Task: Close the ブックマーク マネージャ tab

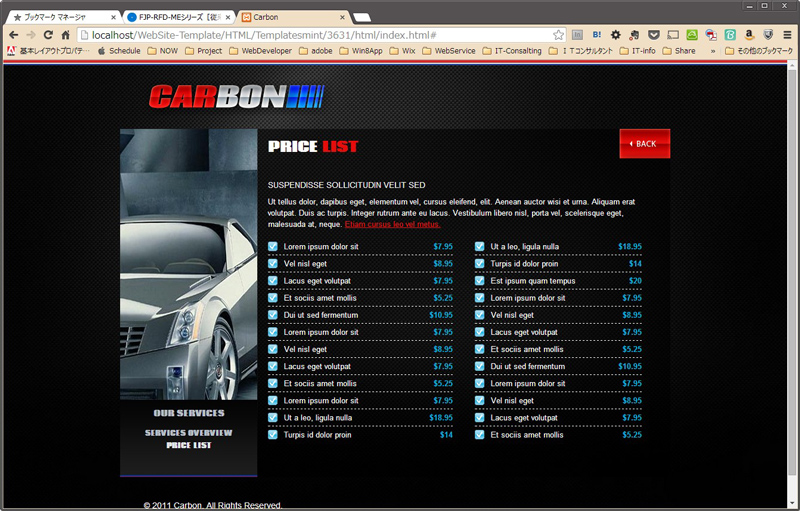Action: coord(113,17)
